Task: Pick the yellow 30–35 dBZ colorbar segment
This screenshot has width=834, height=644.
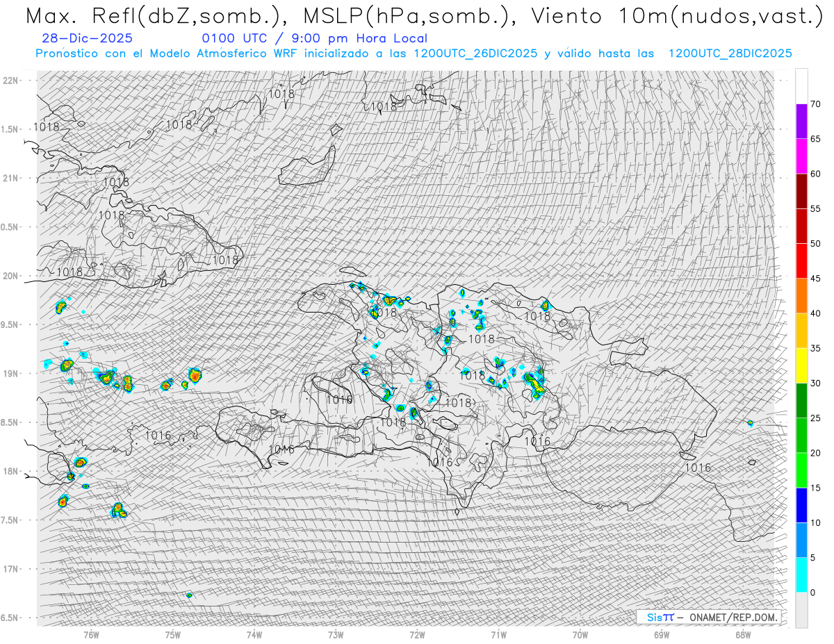Action: point(801,365)
